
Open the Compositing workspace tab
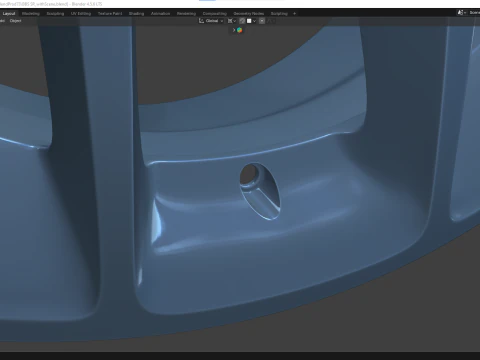[x=215, y=14]
